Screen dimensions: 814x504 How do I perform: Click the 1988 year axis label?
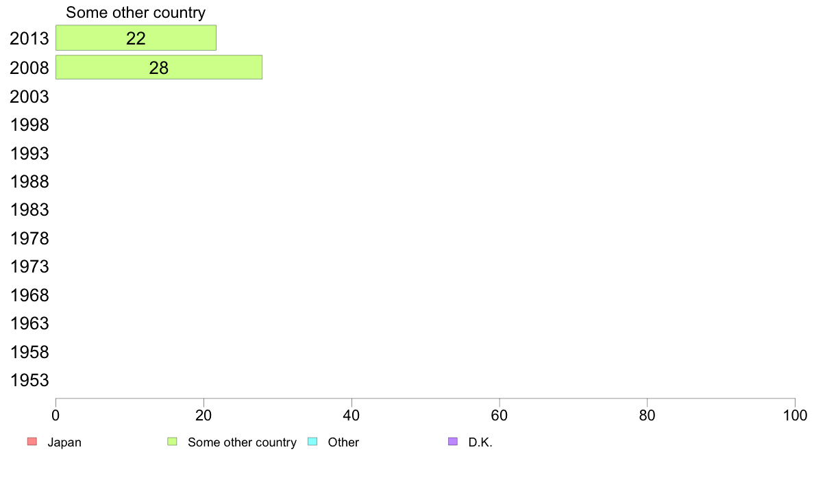click(x=29, y=181)
